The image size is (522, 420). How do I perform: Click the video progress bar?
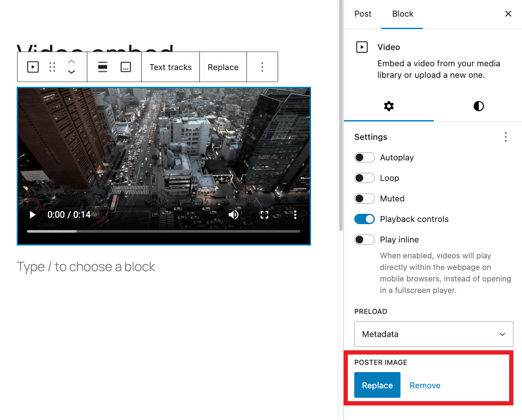pos(164,231)
